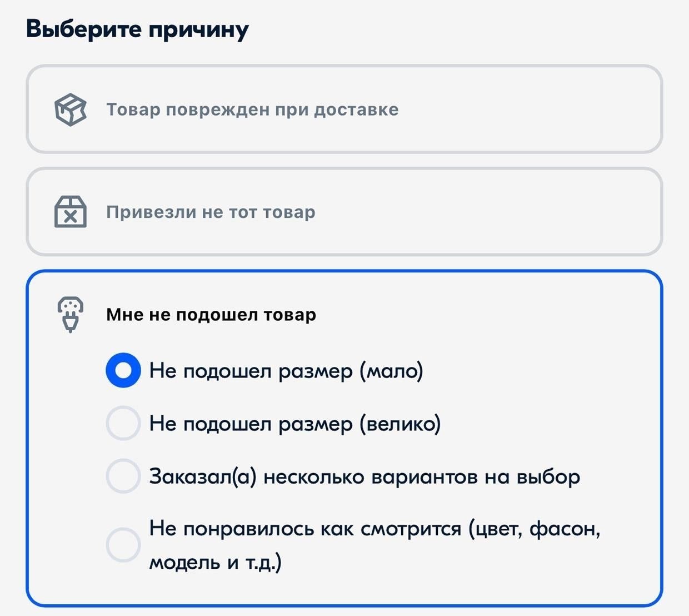Click the blue border of the selected card
The image size is (689, 616).
[344, 271]
